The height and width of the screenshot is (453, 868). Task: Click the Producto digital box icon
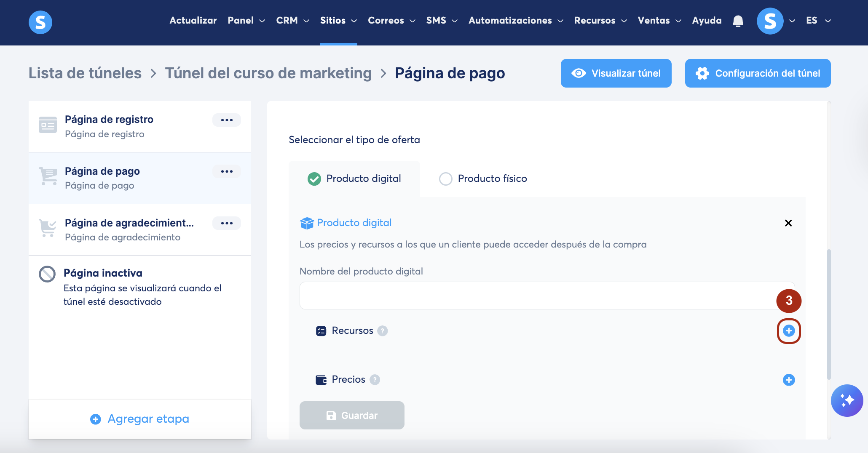click(307, 223)
